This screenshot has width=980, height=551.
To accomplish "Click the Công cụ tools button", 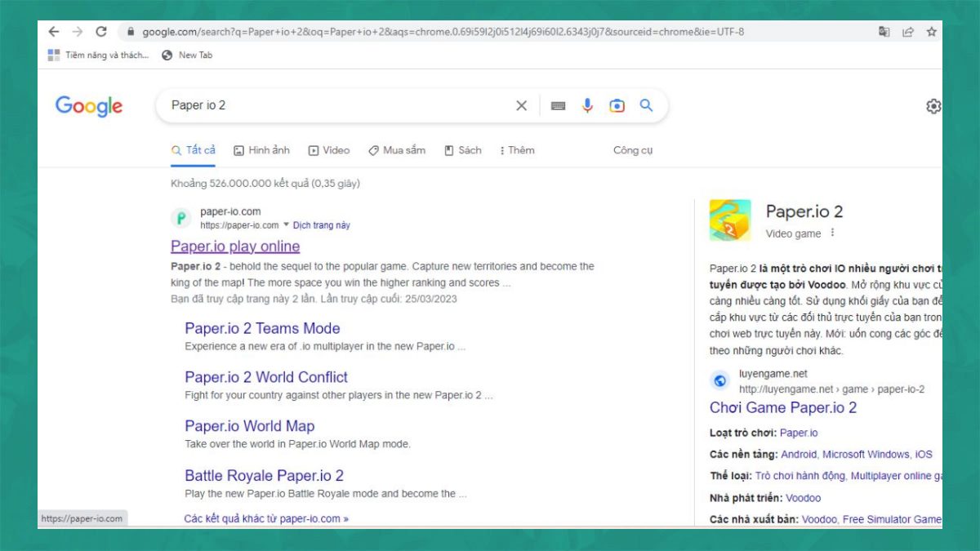I will 633,150.
